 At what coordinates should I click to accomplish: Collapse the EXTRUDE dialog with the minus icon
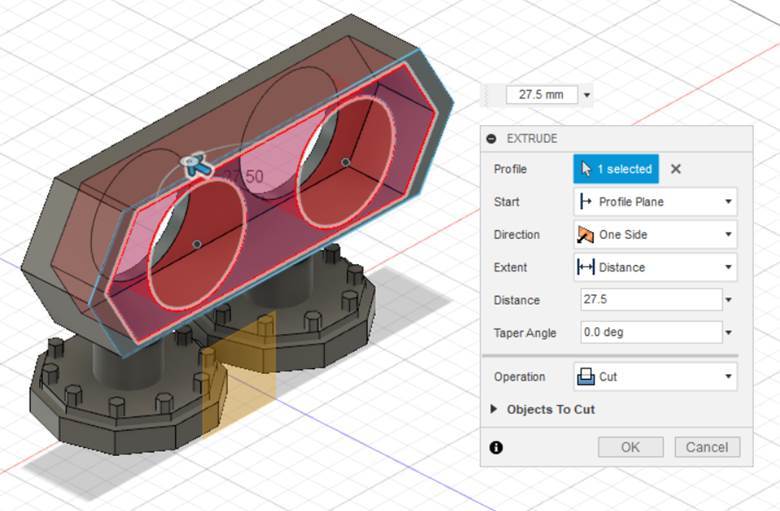pyautogui.click(x=491, y=139)
